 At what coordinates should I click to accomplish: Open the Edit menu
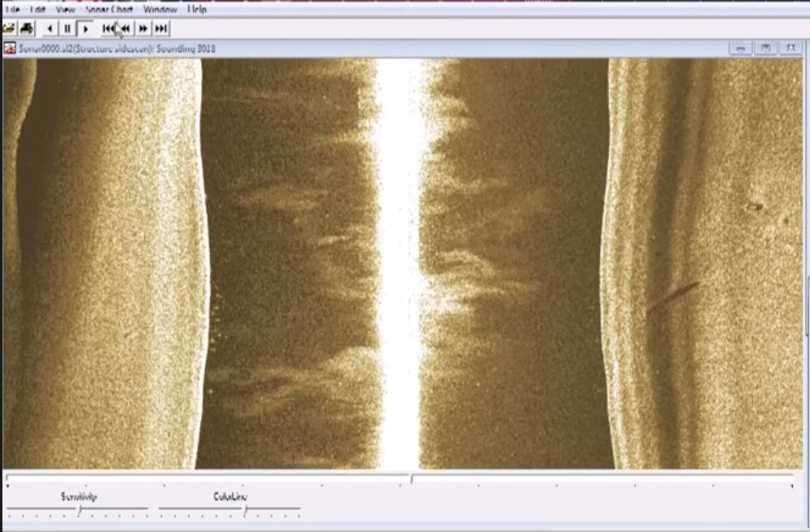coord(37,10)
